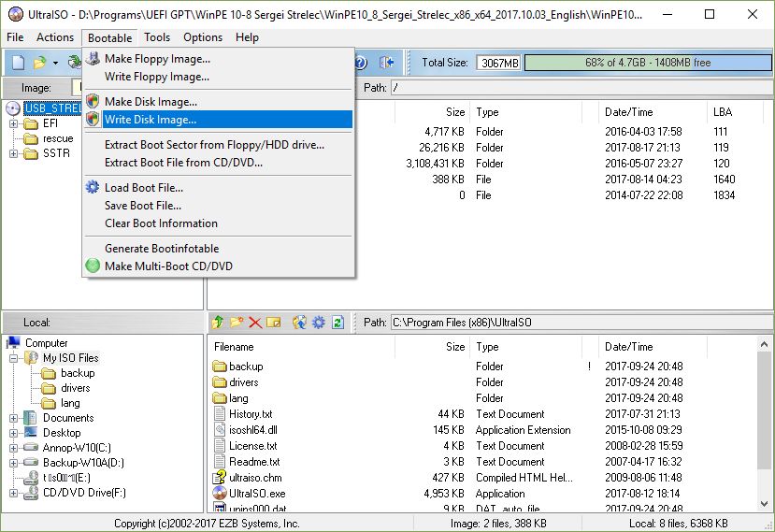Click the green disc icon beside Make Multi-Boot

(x=93, y=266)
